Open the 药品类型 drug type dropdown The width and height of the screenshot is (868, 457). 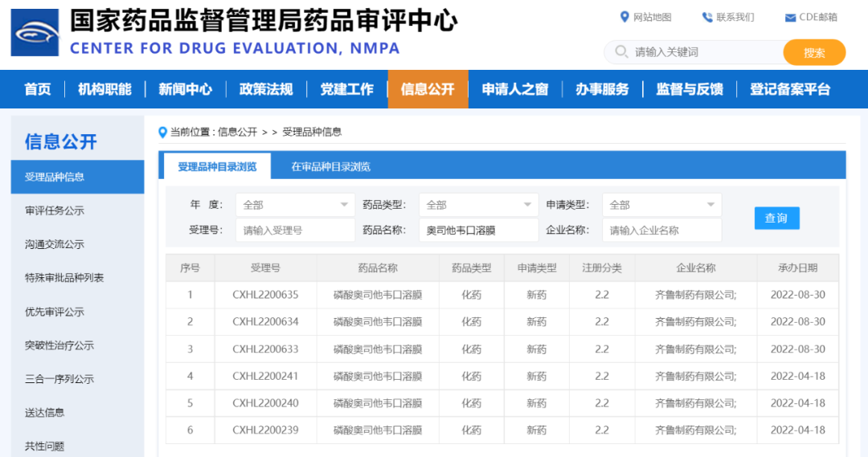(x=527, y=205)
